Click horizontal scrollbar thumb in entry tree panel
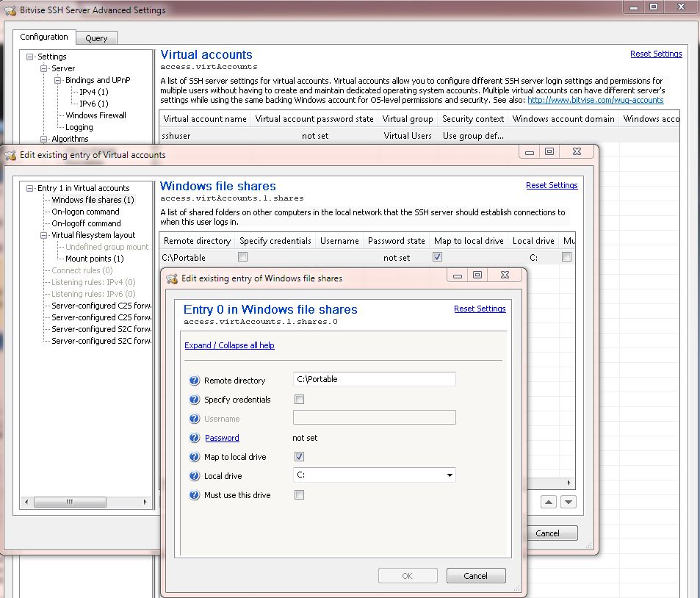 (x=70, y=502)
